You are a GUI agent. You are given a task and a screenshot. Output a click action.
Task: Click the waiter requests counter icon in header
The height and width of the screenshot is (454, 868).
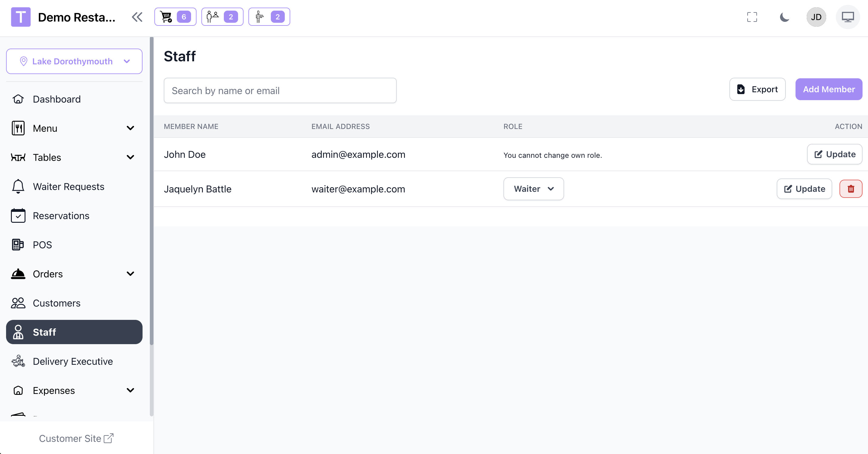coord(269,17)
